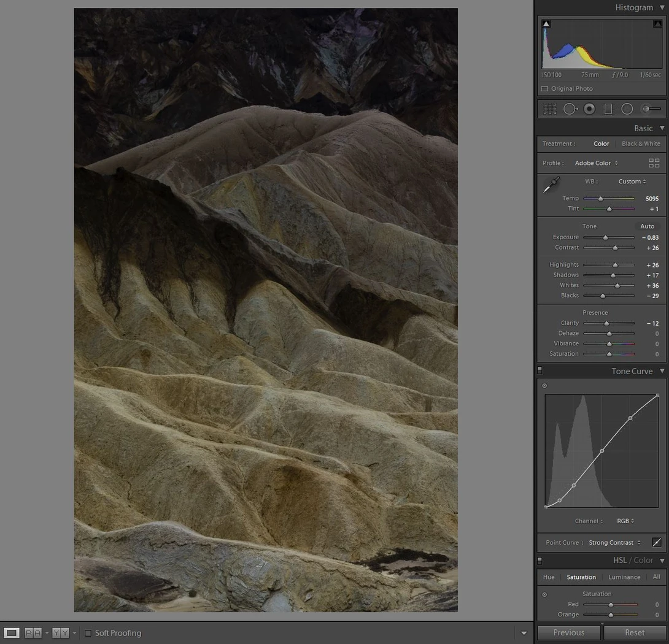Switch to Loupe view mode
Viewport: 669px width, 644px height.
(x=12, y=633)
